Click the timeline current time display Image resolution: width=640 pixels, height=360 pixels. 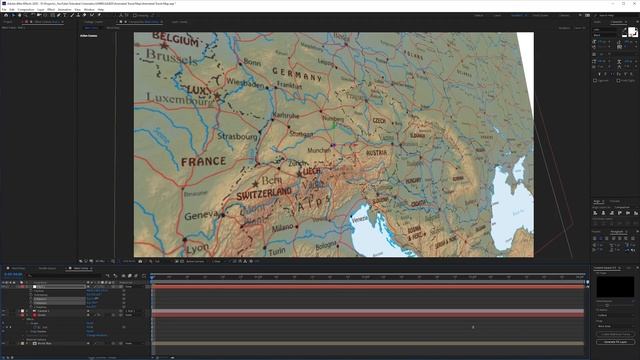[13, 274]
